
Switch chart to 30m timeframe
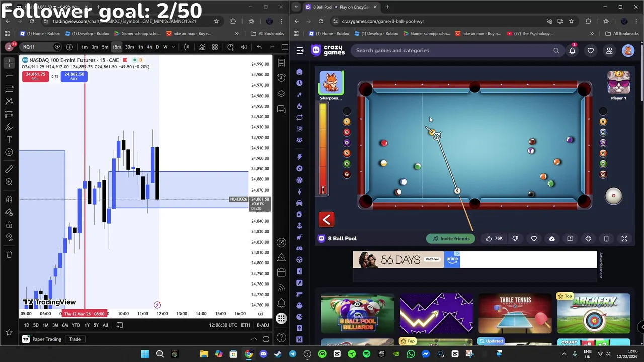[x=129, y=47]
